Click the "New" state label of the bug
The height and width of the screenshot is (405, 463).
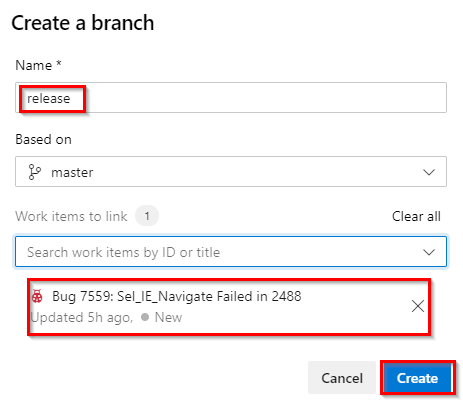point(168,317)
